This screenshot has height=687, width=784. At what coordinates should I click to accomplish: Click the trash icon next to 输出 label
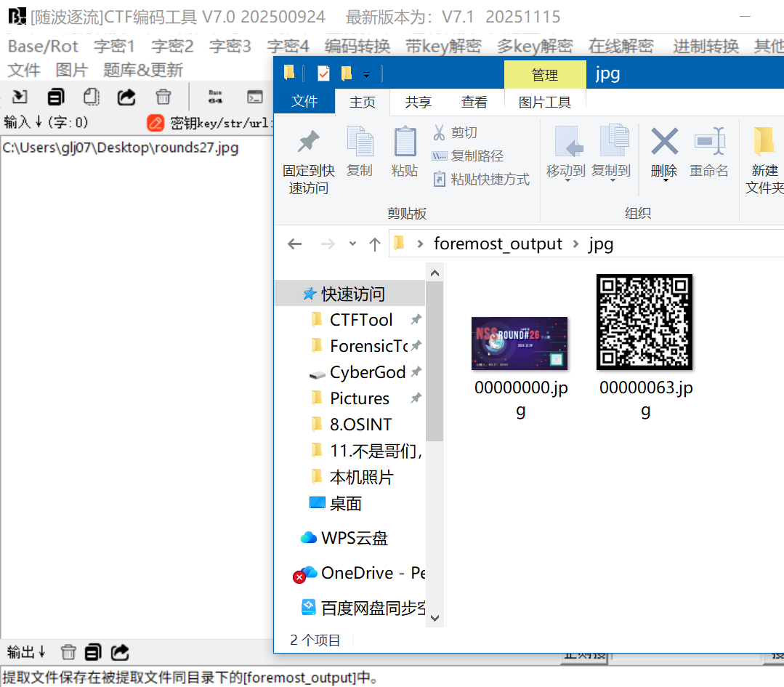pyautogui.click(x=68, y=652)
